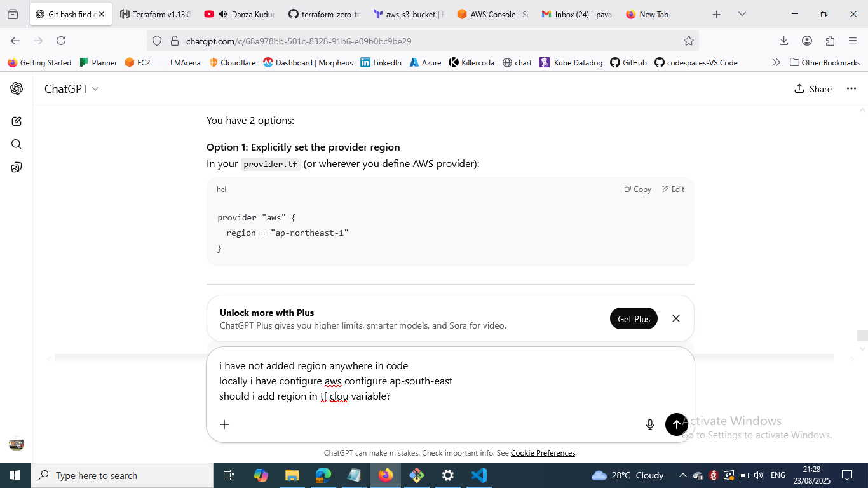
Task: Click the plus attachment icon in composer
Action: coord(224,424)
